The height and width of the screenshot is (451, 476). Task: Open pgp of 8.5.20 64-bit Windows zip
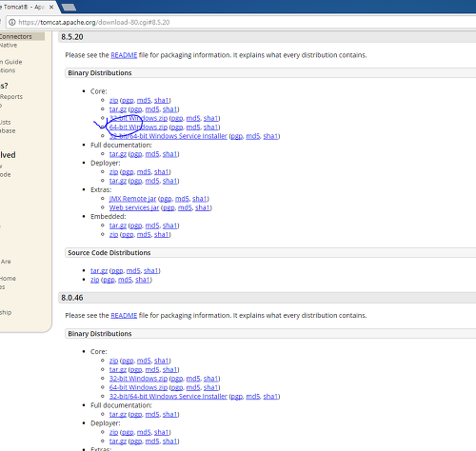[x=177, y=127]
